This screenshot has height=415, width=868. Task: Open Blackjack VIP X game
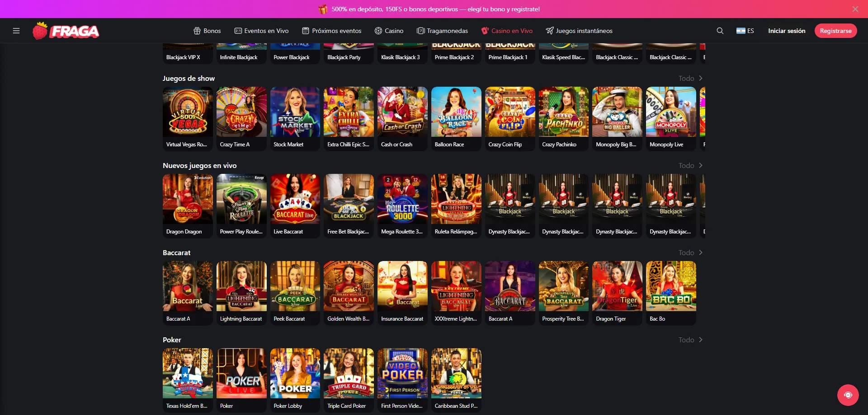click(188, 54)
